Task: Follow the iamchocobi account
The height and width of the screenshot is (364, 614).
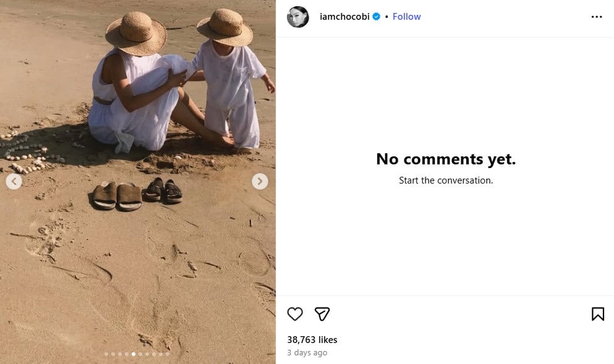Action: pos(406,17)
